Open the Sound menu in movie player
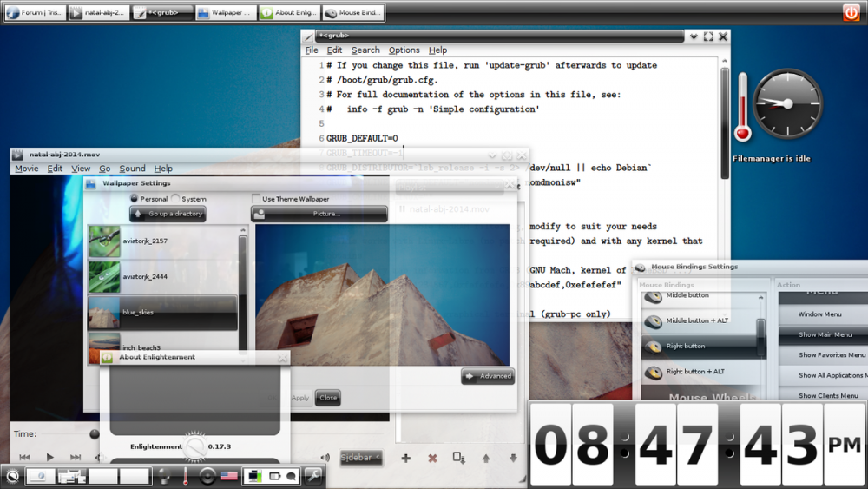Image resolution: width=868 pixels, height=489 pixels. click(132, 169)
